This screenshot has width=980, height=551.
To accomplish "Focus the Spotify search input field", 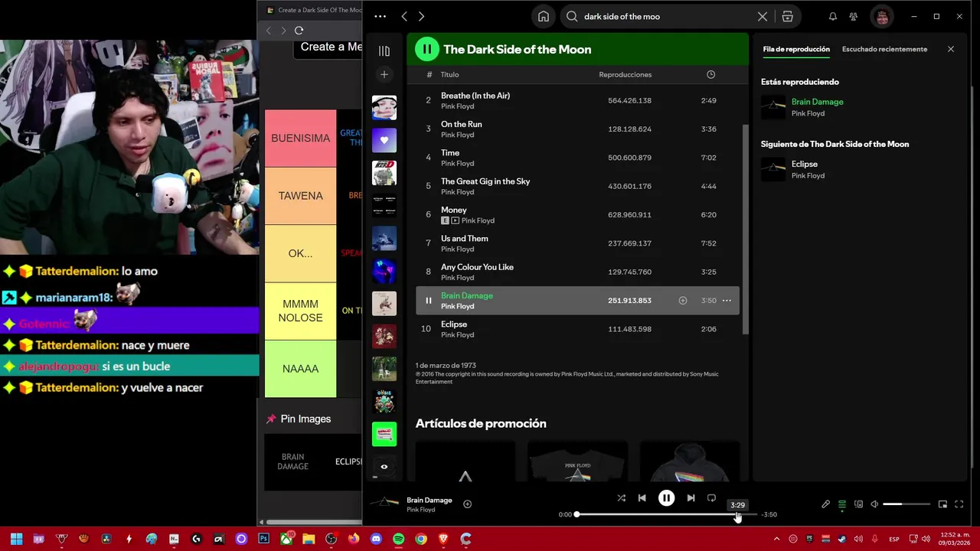I will [666, 16].
